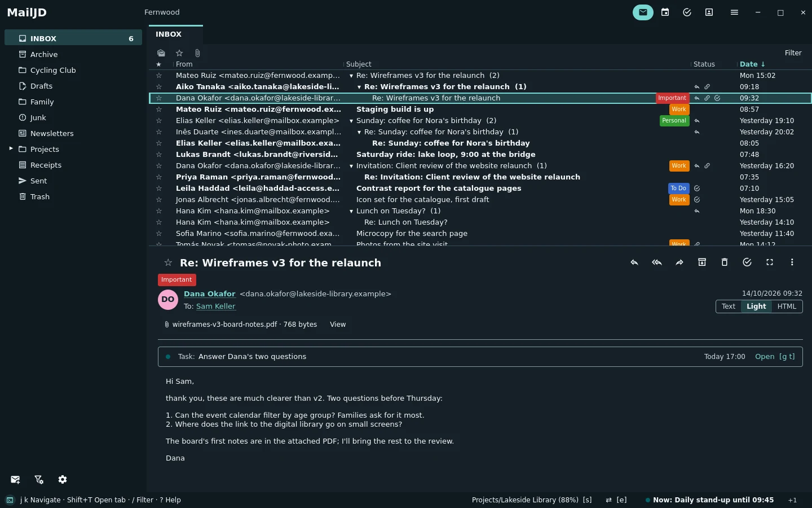Star Leila Haddad's Contrast report message
This screenshot has height=508, width=812.
pyautogui.click(x=159, y=189)
